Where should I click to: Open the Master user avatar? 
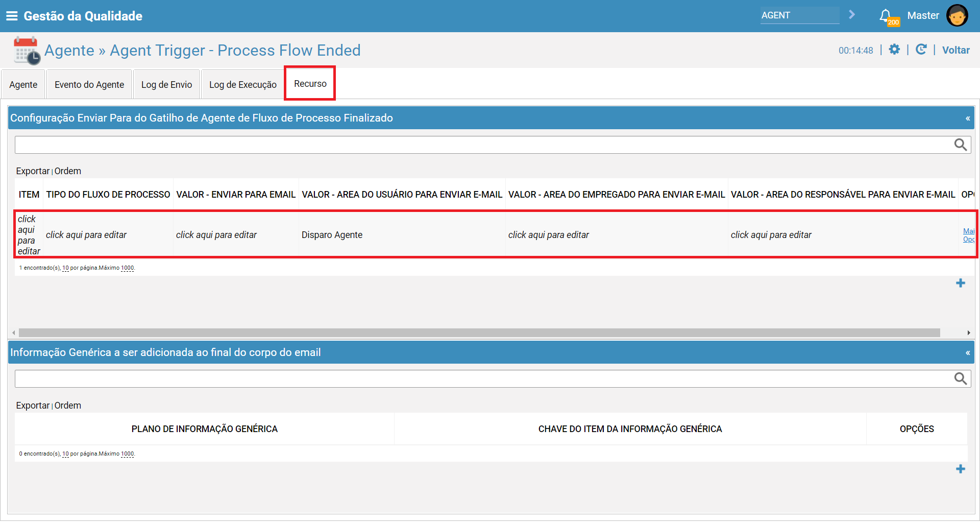[957, 15]
